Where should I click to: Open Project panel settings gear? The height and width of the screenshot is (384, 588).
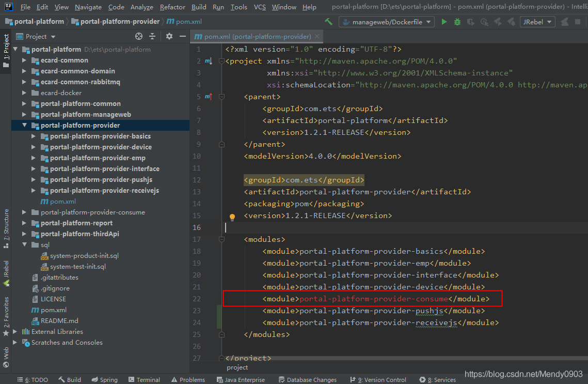tap(169, 36)
